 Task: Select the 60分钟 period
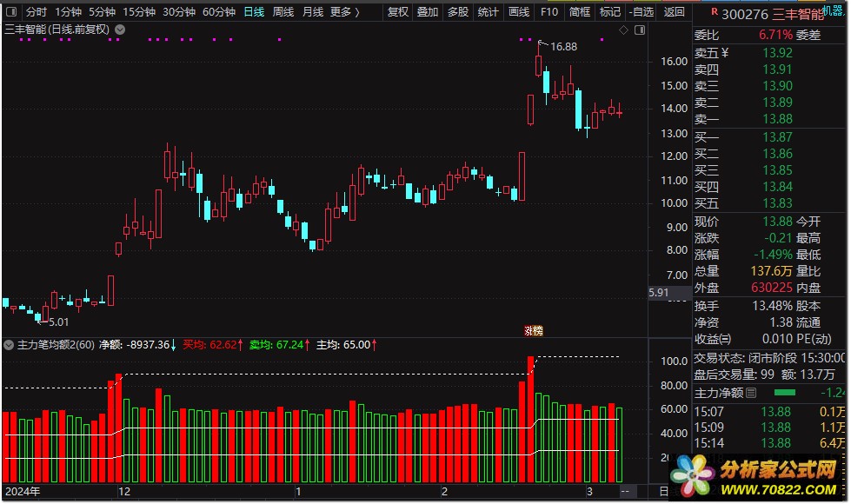(219, 12)
